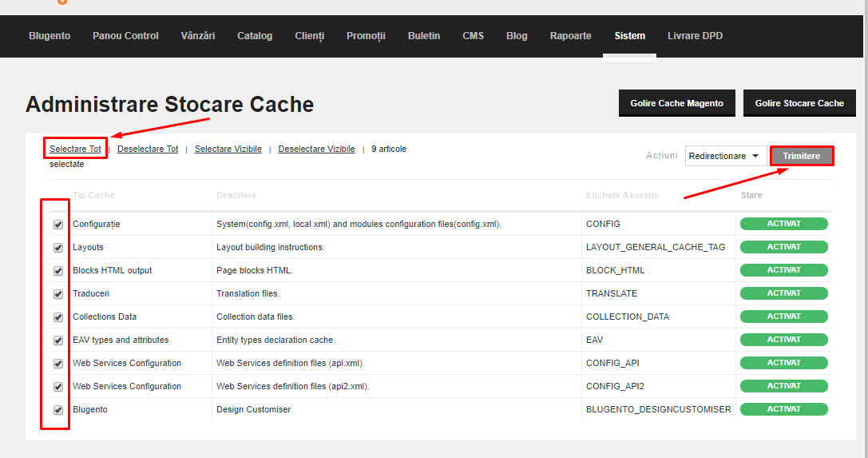Screen dimensions: 868x458
Task: Click the Layouts cache type text
Action: coord(88,248)
